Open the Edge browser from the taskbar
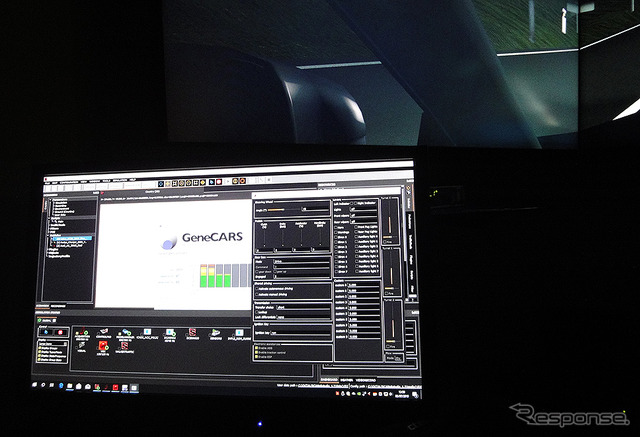 (x=61, y=385)
